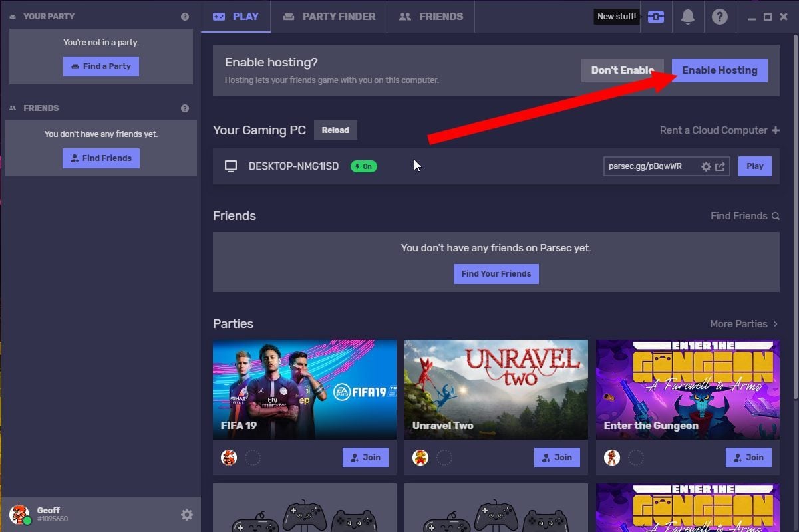This screenshot has height=532, width=799.
Task: Click the Friends sidebar help icon
Action: click(x=185, y=108)
